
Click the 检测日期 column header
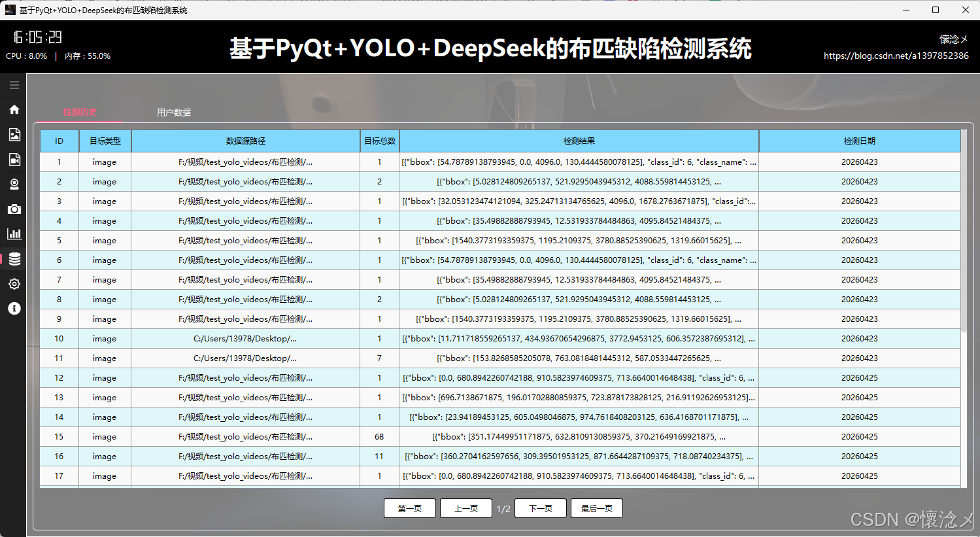860,141
